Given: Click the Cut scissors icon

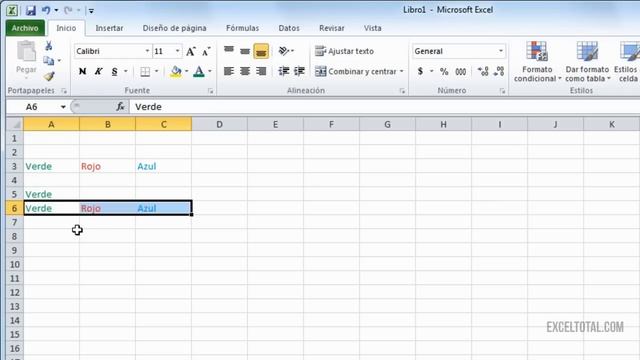Looking at the screenshot, I should click(x=49, y=46).
